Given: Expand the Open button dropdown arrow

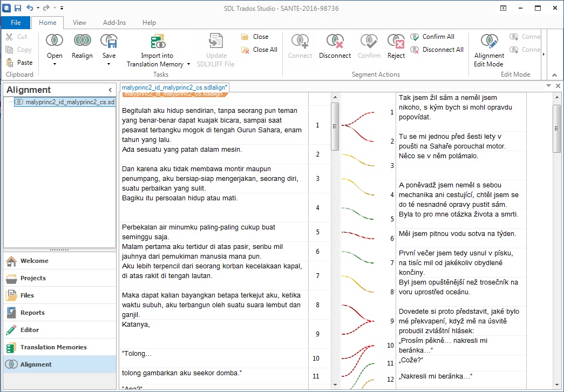Looking at the screenshot, I should click(x=55, y=64).
